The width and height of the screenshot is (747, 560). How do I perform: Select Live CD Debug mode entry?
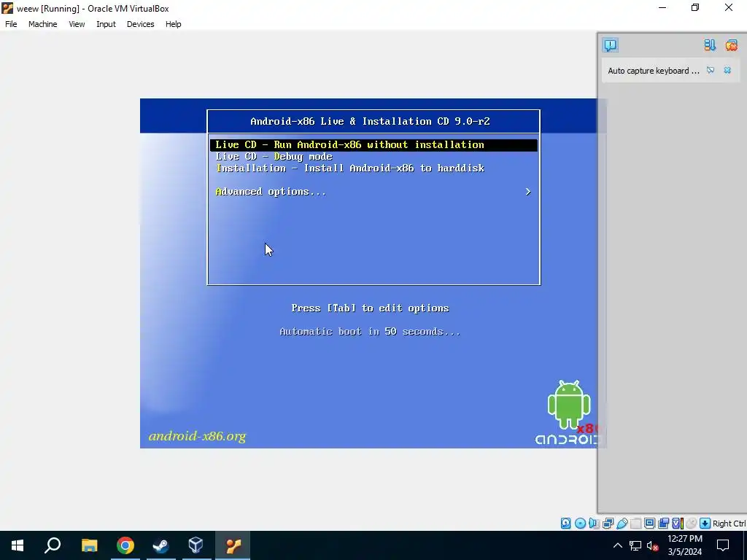point(274,157)
